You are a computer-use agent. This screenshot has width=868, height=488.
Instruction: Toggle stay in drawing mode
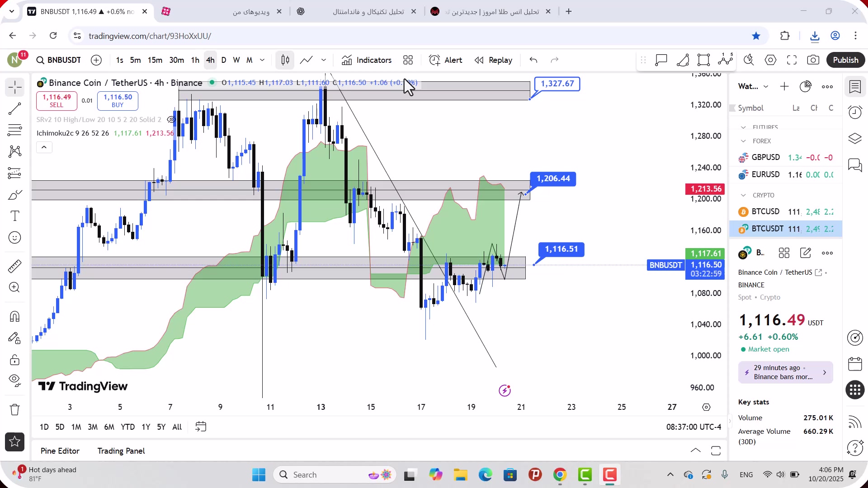15,338
